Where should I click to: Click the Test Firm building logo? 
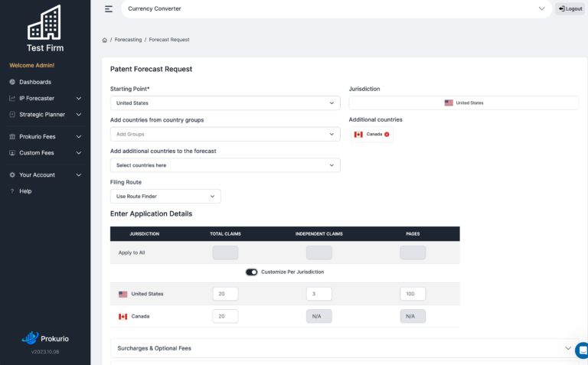[44, 22]
